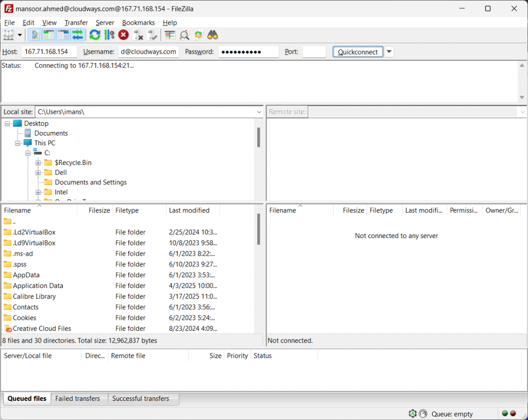
Task: Switch to the Failed transfers tab
Action: tap(78, 399)
